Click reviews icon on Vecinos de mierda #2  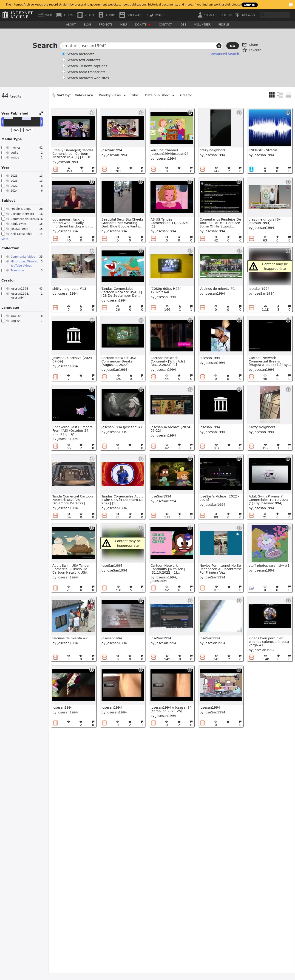tap(93, 655)
